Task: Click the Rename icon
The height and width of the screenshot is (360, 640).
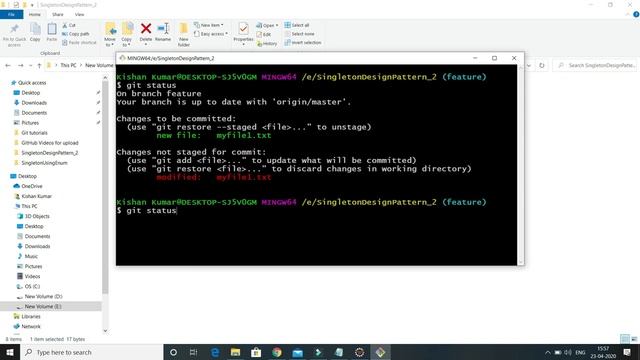Action: point(163,28)
